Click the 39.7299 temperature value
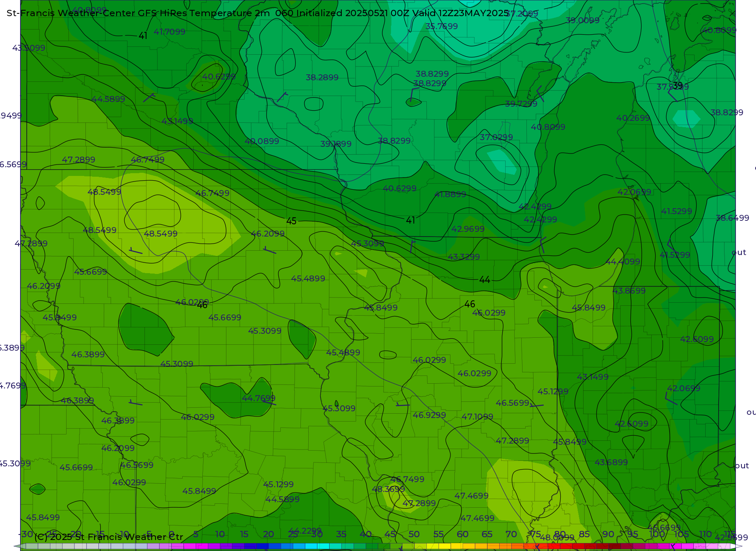756x551 pixels. tap(521, 104)
